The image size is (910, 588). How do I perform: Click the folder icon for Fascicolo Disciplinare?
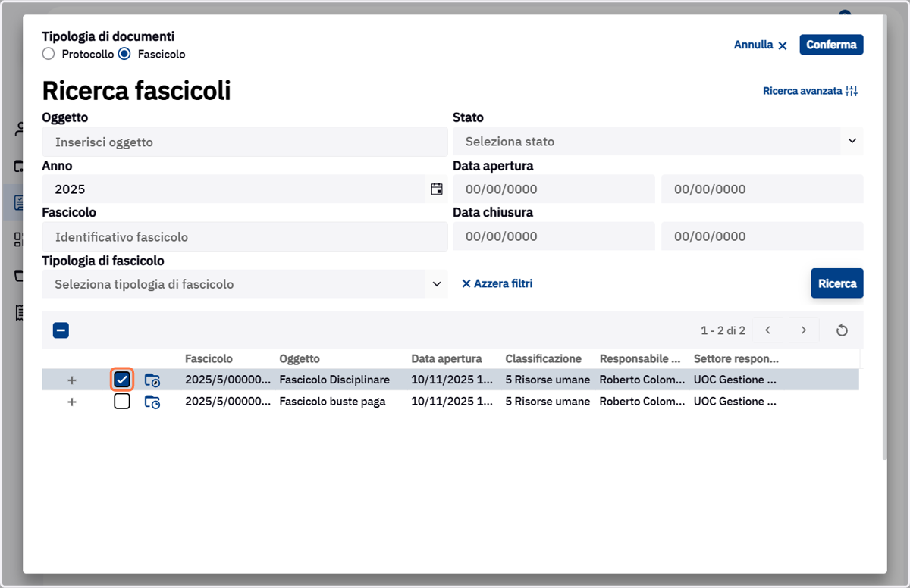pos(152,380)
